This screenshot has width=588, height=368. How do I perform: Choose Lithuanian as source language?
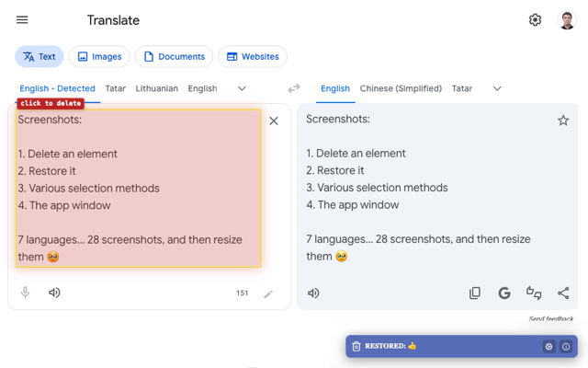157,88
